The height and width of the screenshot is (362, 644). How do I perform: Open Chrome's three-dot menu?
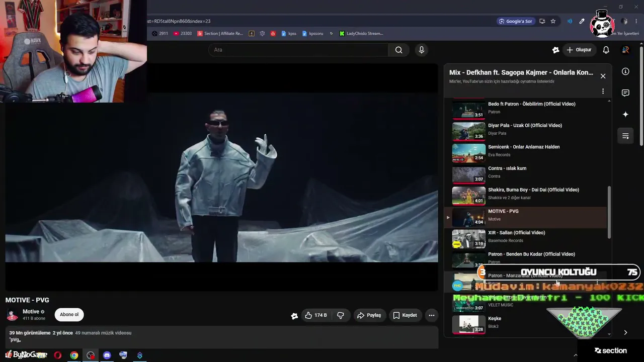636,21
